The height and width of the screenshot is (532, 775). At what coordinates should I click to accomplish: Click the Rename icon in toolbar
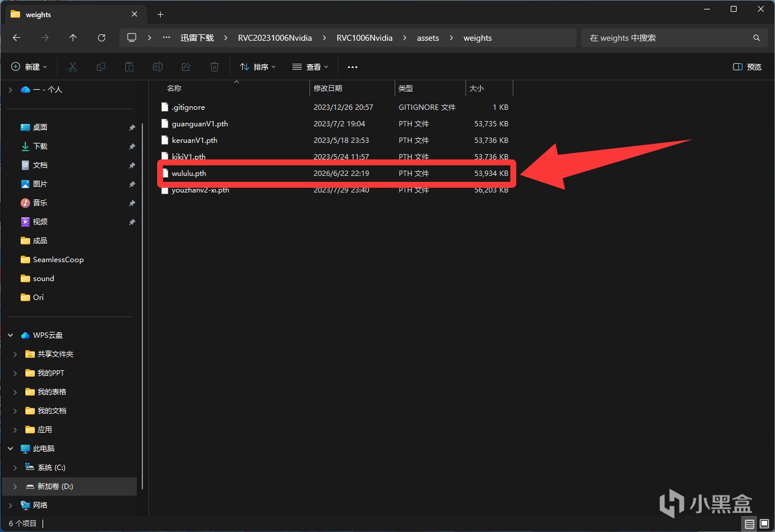pos(158,67)
